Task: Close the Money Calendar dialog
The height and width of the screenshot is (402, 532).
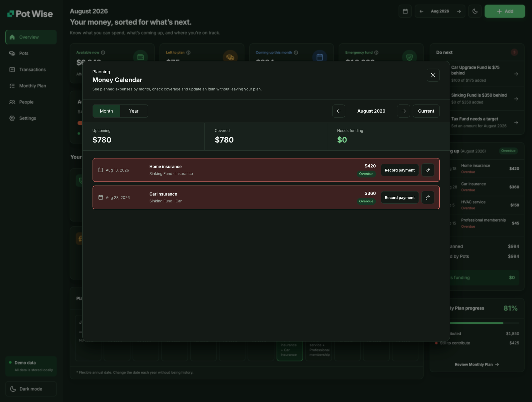Action: 433,75
